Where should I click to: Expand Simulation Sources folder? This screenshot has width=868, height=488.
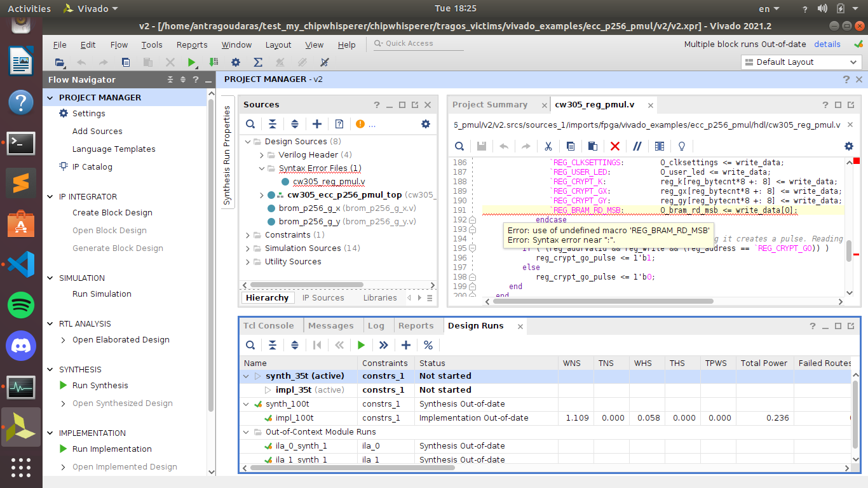click(248, 248)
